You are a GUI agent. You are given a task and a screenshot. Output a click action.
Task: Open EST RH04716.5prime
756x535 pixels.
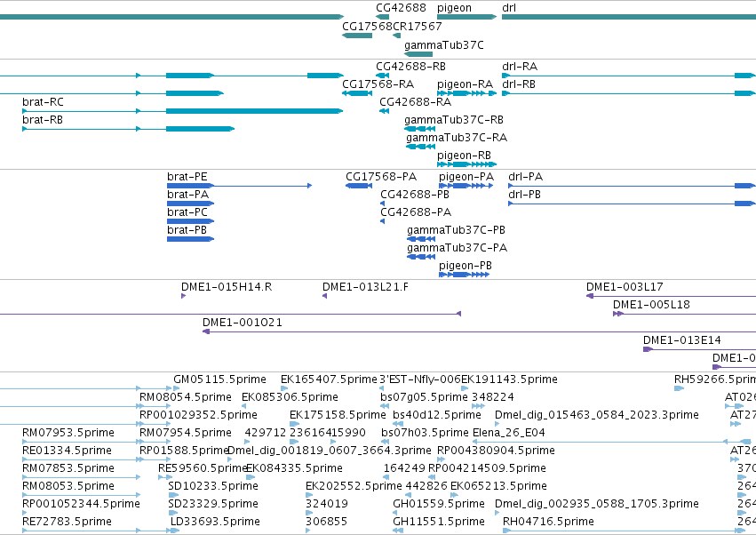coord(548,523)
